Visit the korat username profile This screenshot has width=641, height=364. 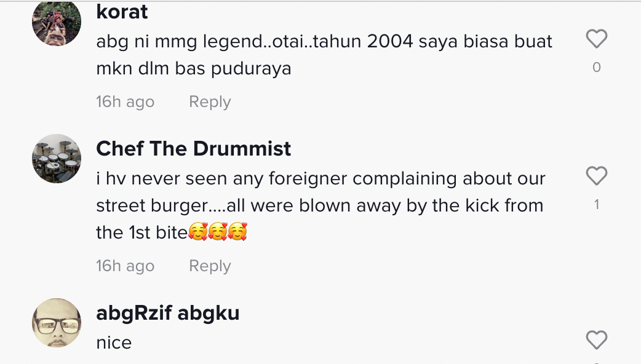point(122,11)
